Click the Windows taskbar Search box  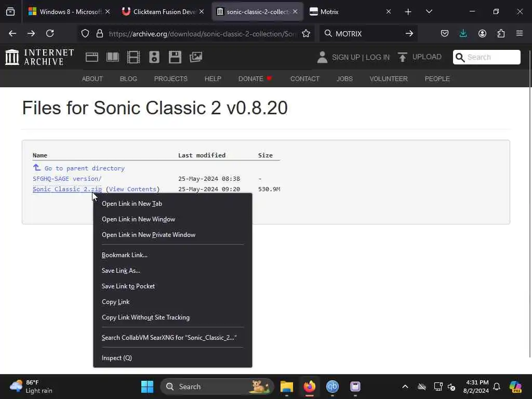pos(217,387)
